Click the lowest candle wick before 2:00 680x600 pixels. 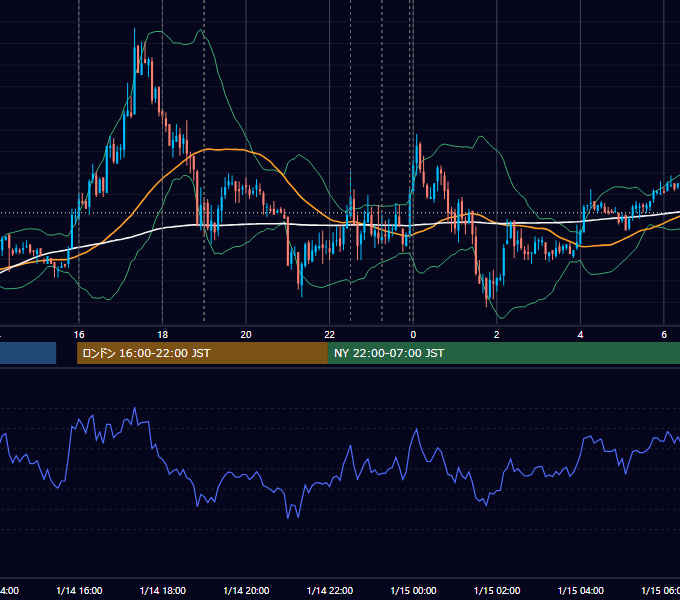[486, 304]
